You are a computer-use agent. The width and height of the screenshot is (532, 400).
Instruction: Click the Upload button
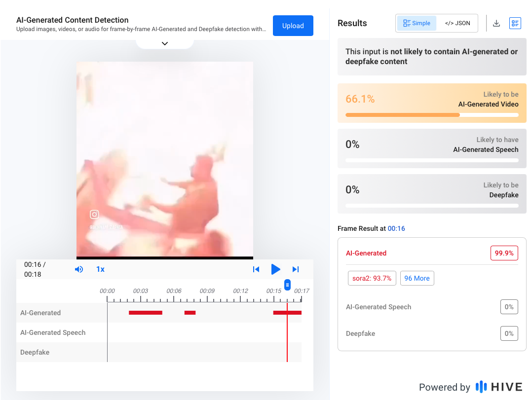(293, 26)
